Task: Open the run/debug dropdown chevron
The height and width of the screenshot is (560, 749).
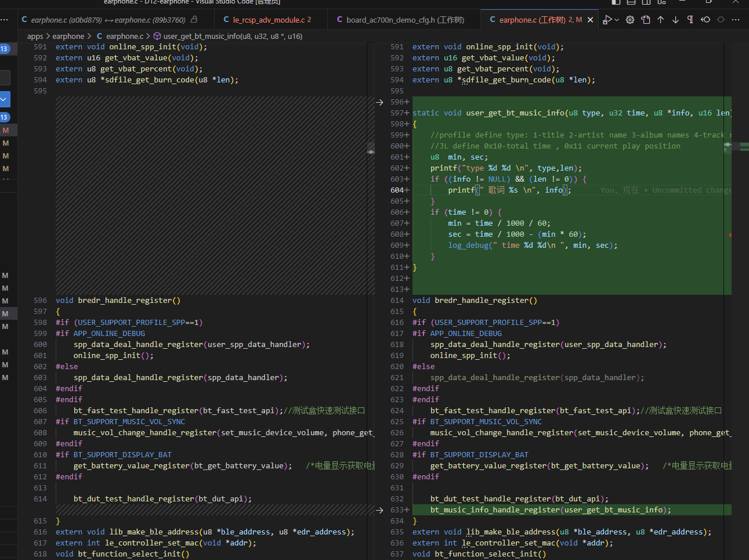Action: tap(617, 20)
